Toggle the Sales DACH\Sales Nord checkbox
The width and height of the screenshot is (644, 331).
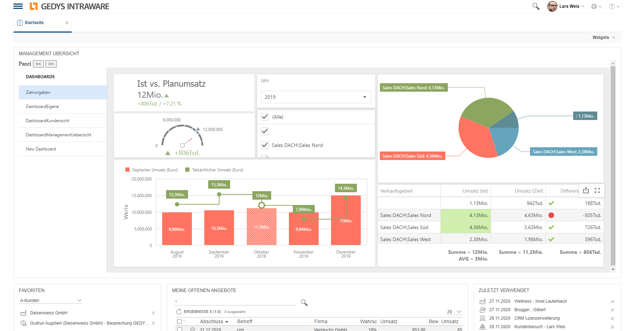[265, 145]
